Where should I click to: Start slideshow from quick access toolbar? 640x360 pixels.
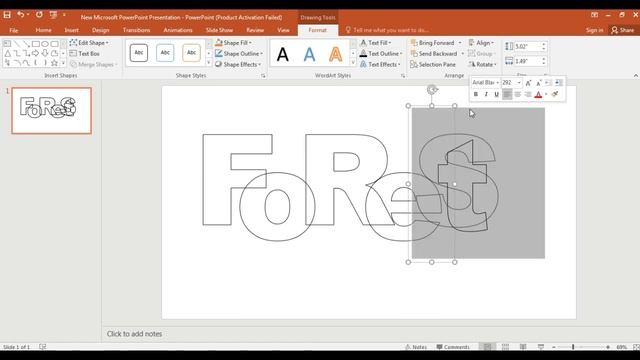point(53,15)
